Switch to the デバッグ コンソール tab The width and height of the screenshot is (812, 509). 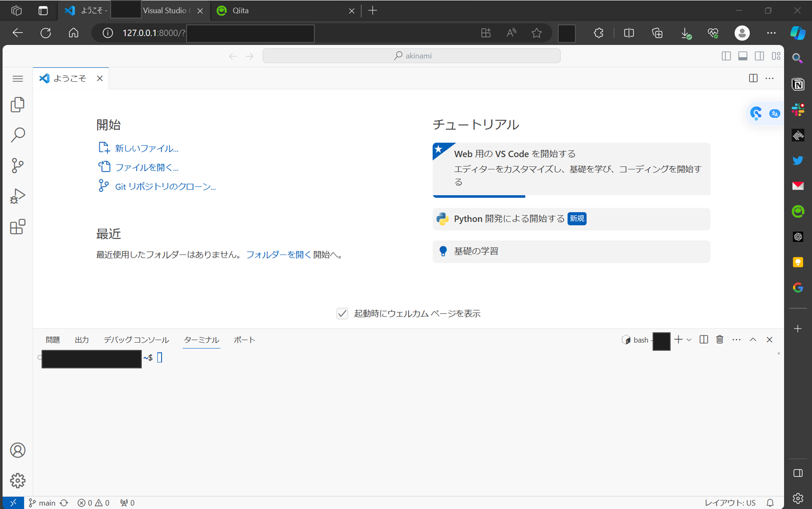[x=136, y=340]
